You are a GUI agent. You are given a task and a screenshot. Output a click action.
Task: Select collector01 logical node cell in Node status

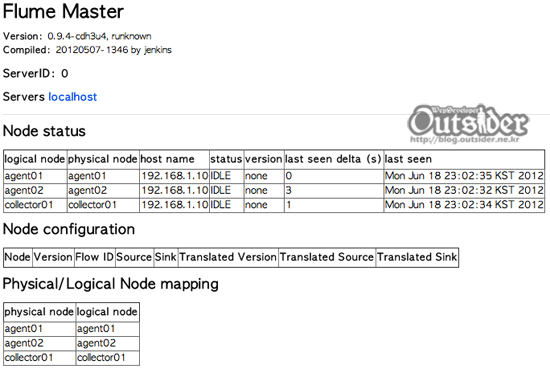pos(35,205)
